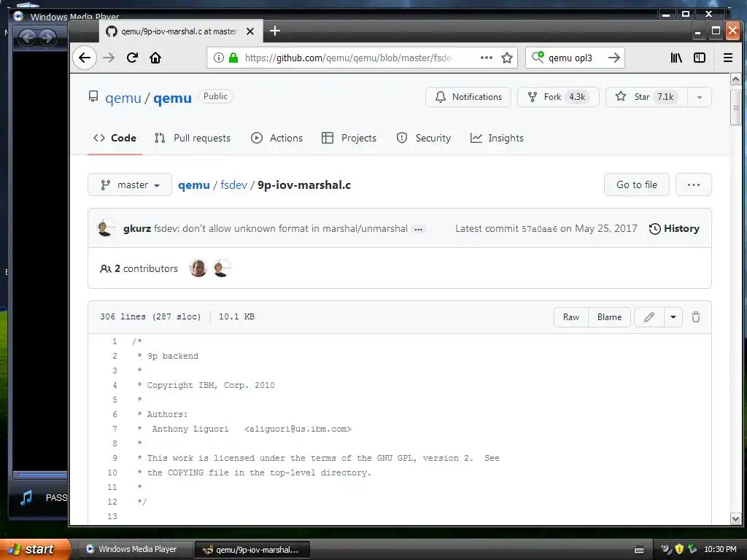Delete this file with the trash icon

pos(696,317)
